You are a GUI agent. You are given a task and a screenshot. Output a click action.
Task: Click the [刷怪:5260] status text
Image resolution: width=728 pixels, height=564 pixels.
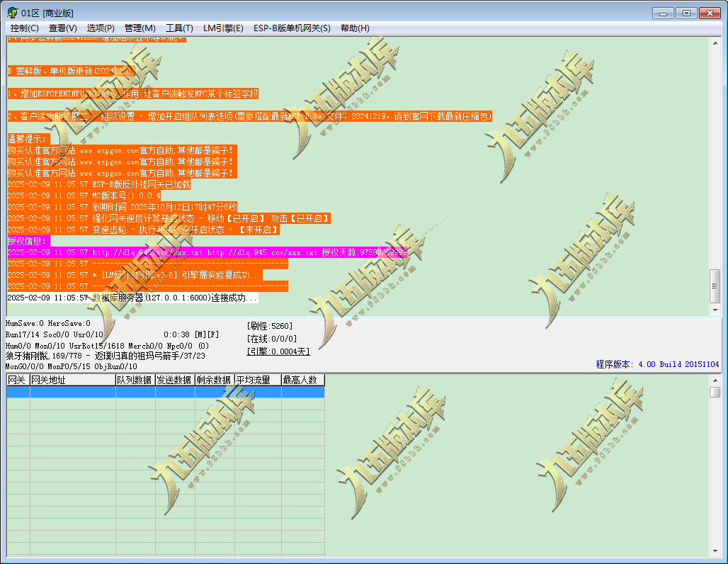[x=270, y=326]
